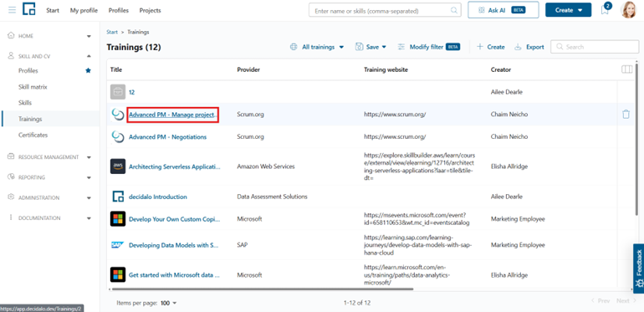
Task: Click the Reporting sidebar icon
Action: [12, 177]
